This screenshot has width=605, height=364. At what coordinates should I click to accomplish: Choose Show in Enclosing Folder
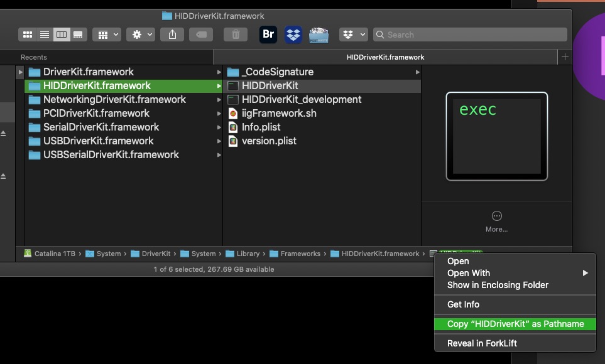pos(515,285)
